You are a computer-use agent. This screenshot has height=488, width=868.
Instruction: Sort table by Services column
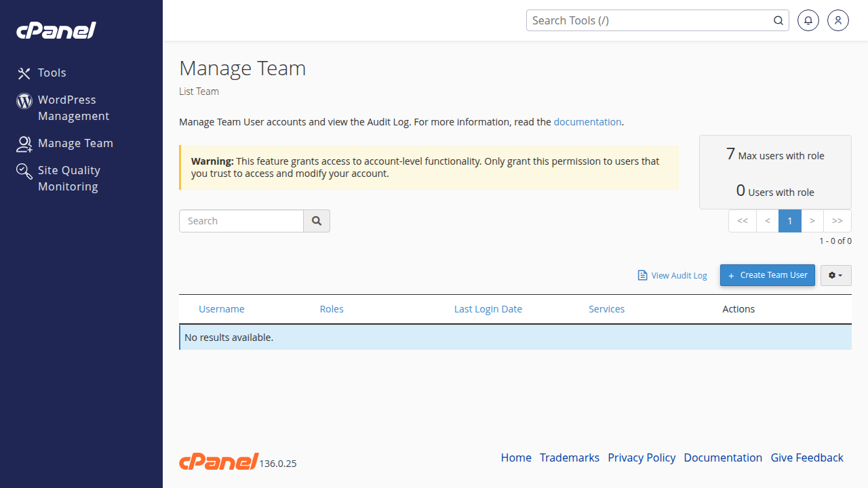[x=607, y=309]
